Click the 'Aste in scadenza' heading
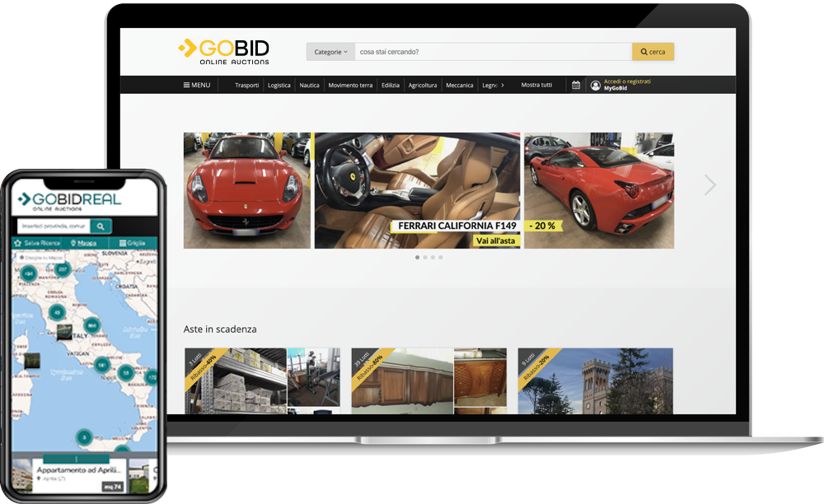Image resolution: width=824 pixels, height=504 pixels. click(220, 329)
